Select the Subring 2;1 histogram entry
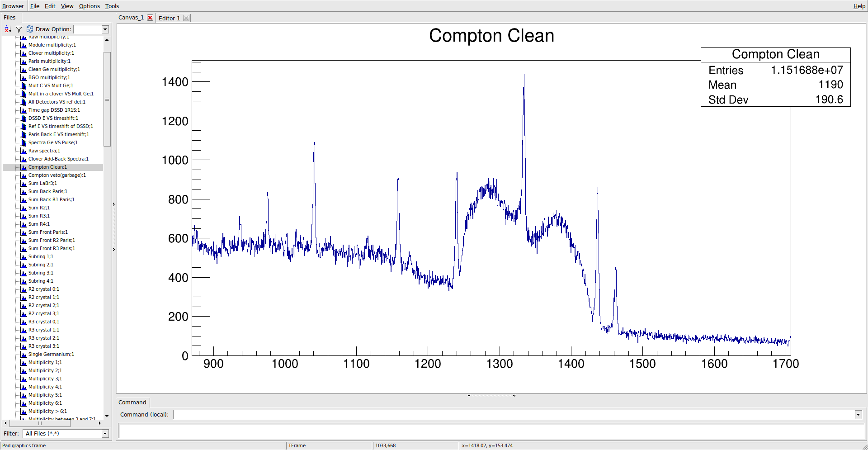The height and width of the screenshot is (450, 868). click(40, 265)
